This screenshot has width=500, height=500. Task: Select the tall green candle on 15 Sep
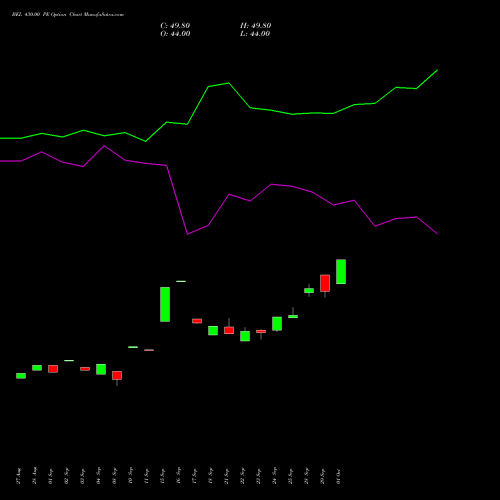click(165, 304)
